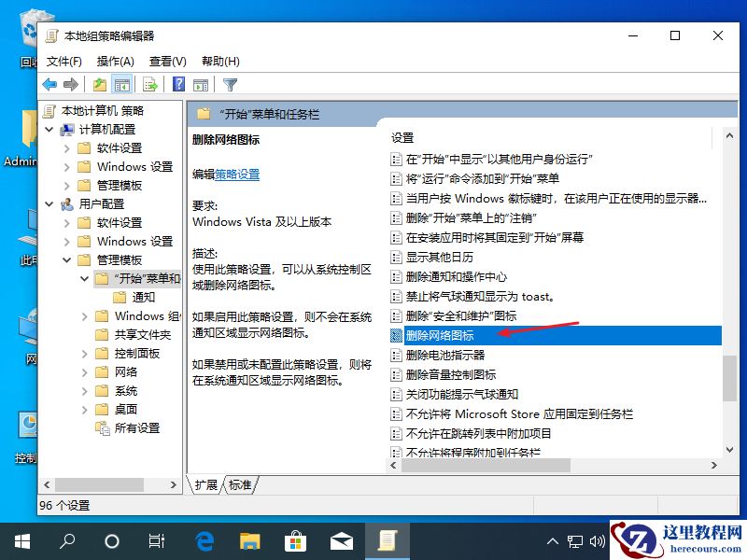Click the Back navigation arrow icon
This screenshot has height=560, width=747.
click(x=49, y=84)
